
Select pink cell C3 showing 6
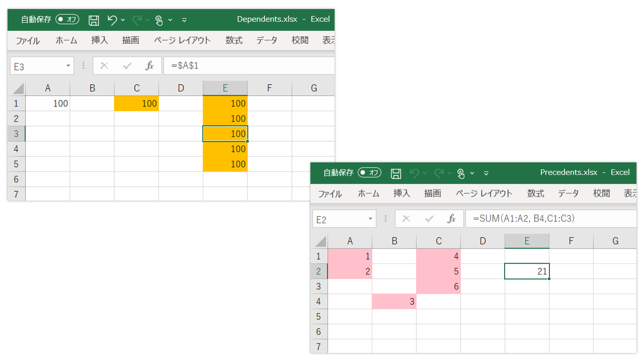tap(439, 287)
